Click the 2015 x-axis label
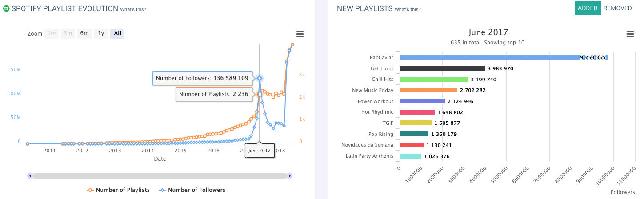 coord(180,151)
